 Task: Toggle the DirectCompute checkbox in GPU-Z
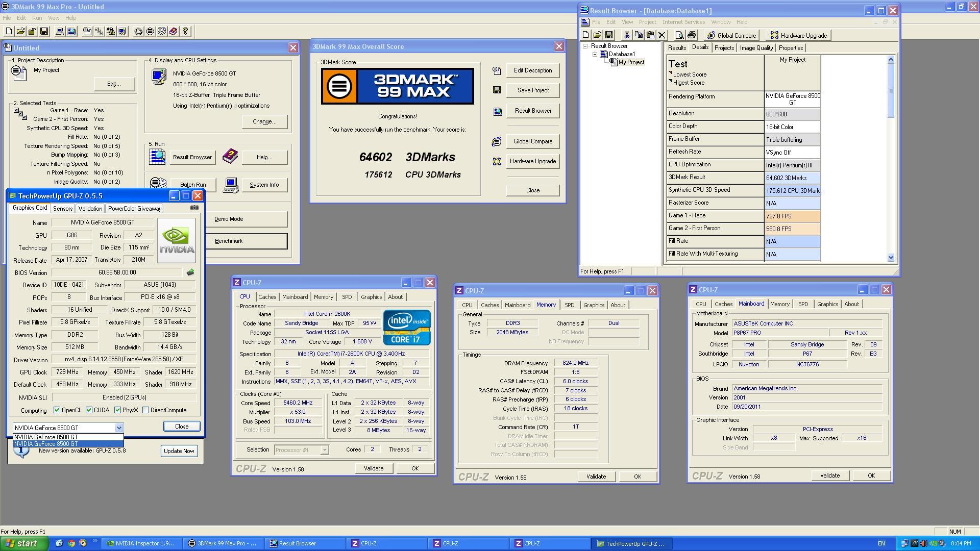145,410
